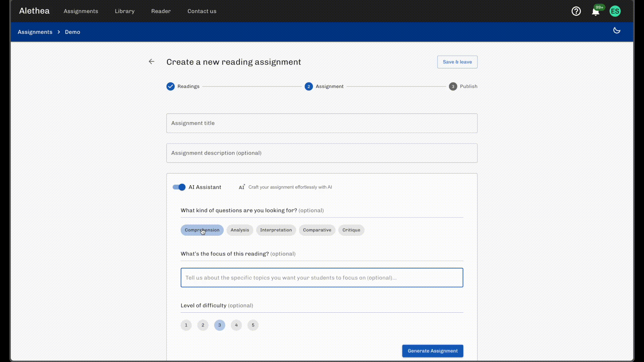Screen dimensions: 644x362
Task: Select the Critique question chip
Action: pos(351,230)
